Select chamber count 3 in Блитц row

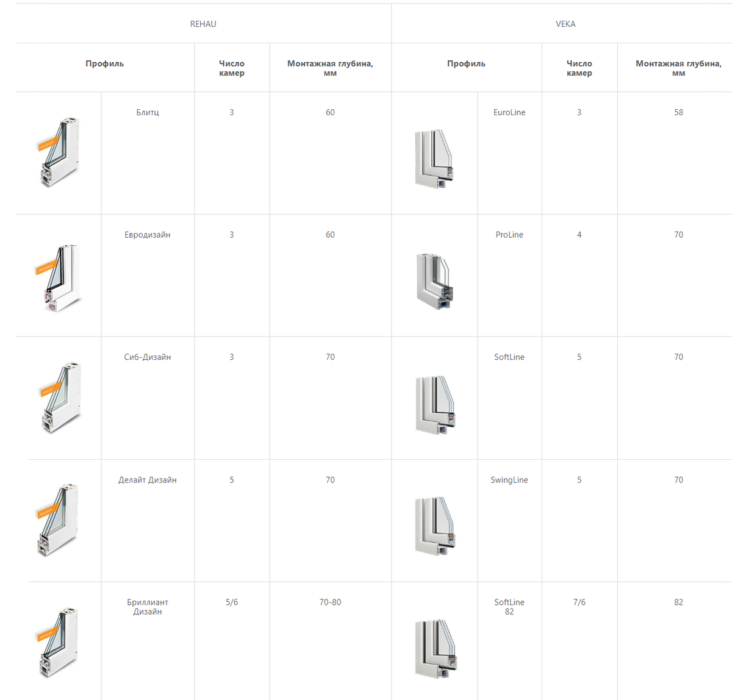[232, 112]
